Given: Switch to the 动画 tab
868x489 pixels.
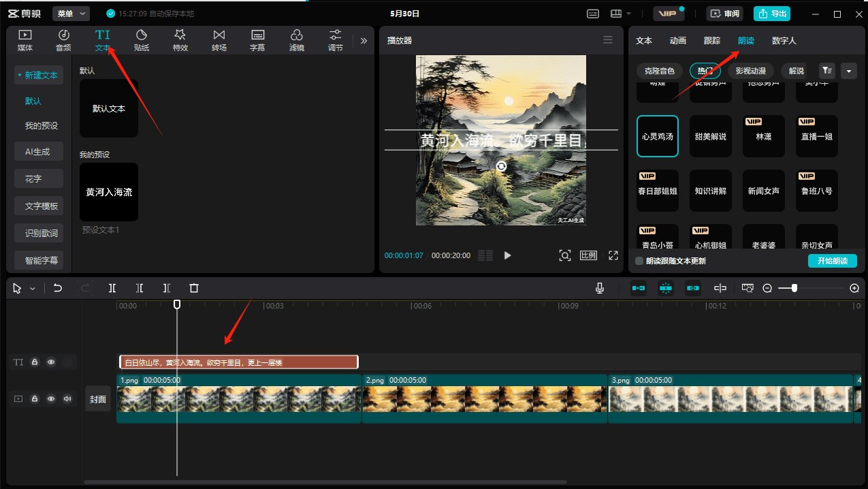Looking at the screenshot, I should point(678,41).
